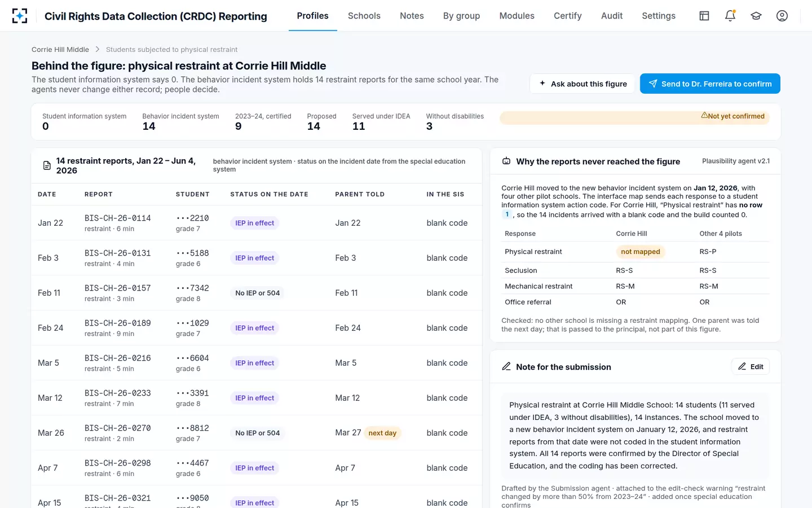Go to the Notes tab

coord(412,16)
